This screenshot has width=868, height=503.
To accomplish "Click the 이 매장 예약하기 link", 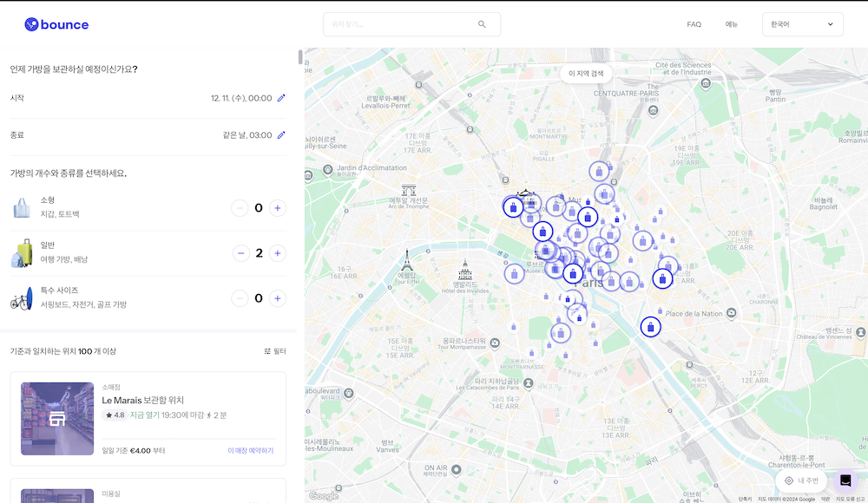I will pyautogui.click(x=251, y=450).
